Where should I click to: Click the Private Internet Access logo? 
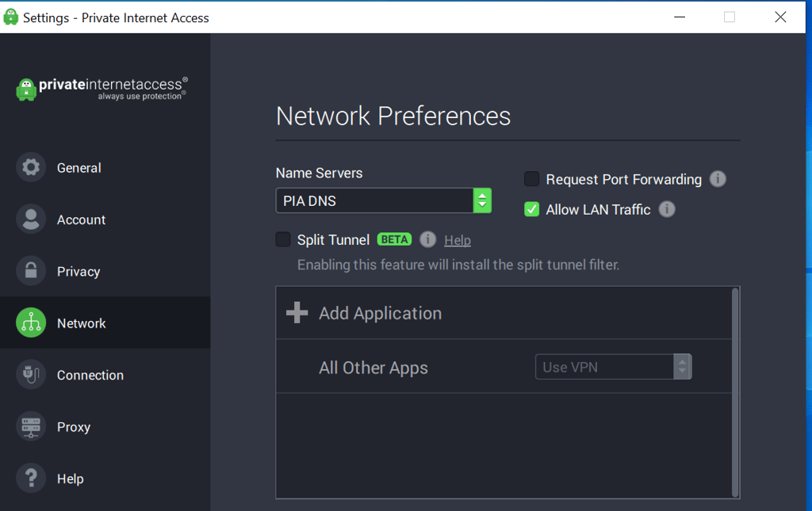pyautogui.click(x=101, y=89)
